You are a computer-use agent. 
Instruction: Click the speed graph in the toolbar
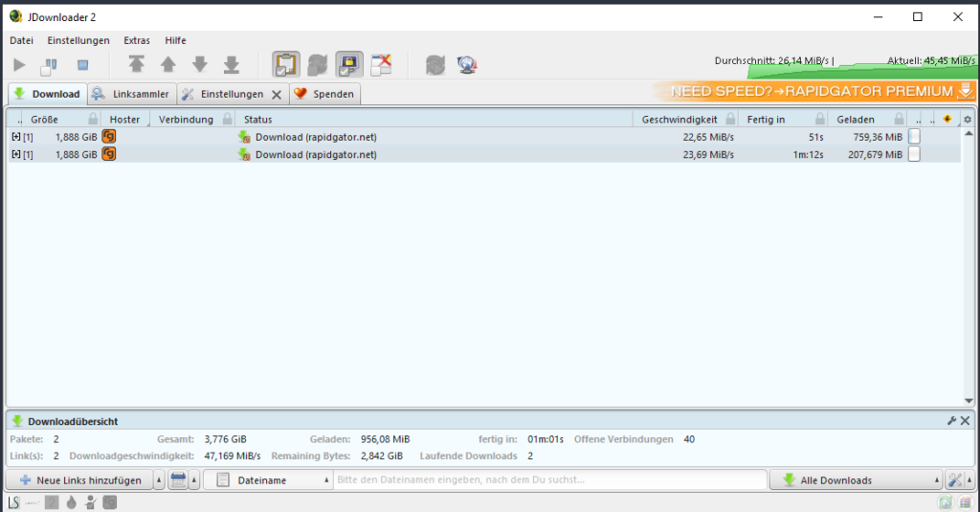tap(861, 67)
